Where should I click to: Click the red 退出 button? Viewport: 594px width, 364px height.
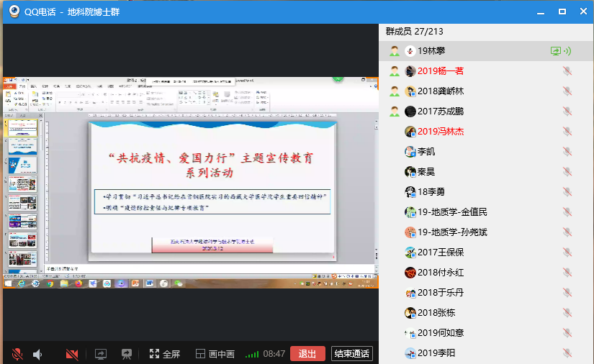coord(307,354)
